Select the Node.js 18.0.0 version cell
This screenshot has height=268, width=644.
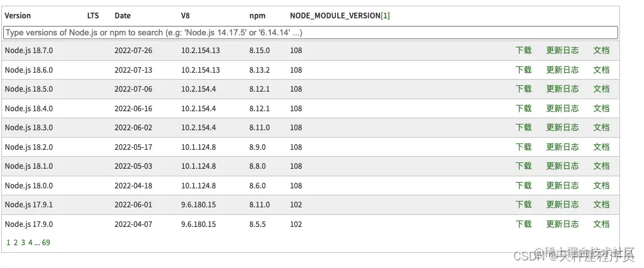click(29, 186)
